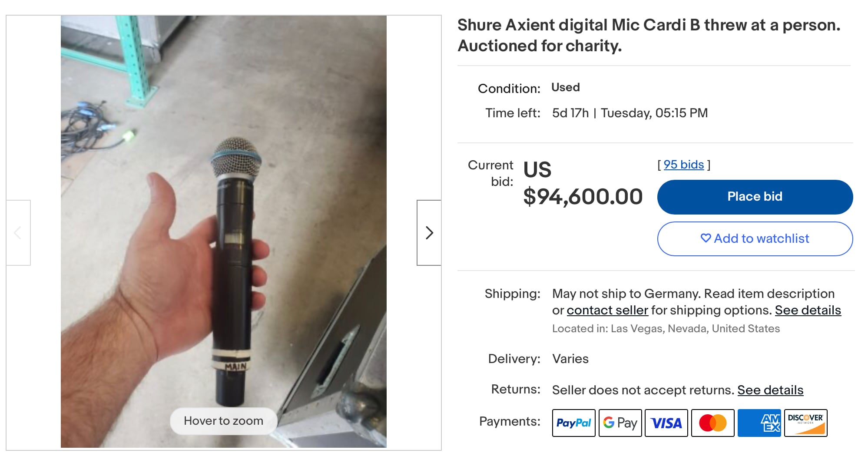Click the contact seller link
Image resolution: width=868 pixels, height=456 pixels.
point(607,310)
